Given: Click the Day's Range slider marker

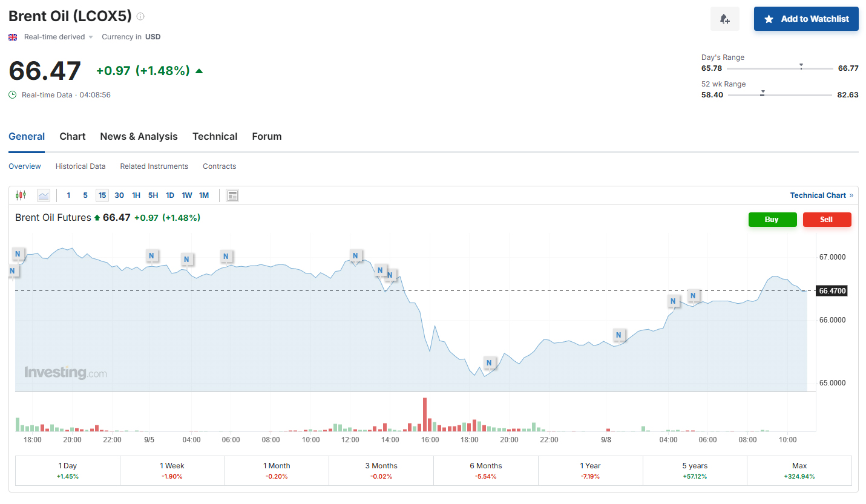Looking at the screenshot, I should tap(801, 65).
